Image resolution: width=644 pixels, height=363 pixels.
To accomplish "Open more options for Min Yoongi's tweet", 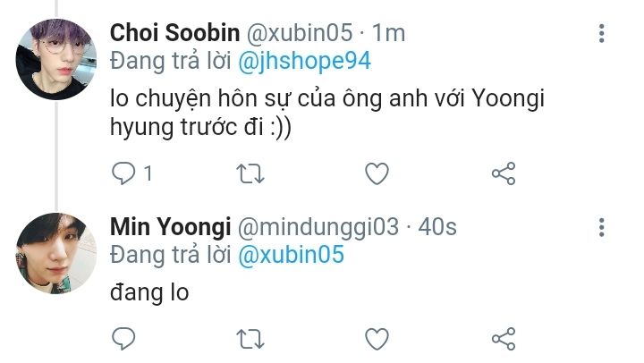I will pyautogui.click(x=601, y=227).
